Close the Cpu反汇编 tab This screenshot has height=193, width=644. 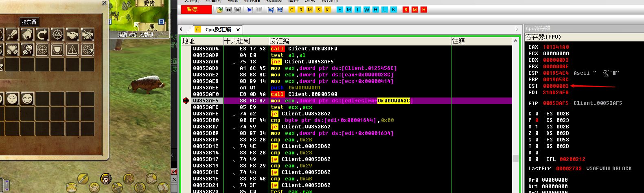(238, 30)
